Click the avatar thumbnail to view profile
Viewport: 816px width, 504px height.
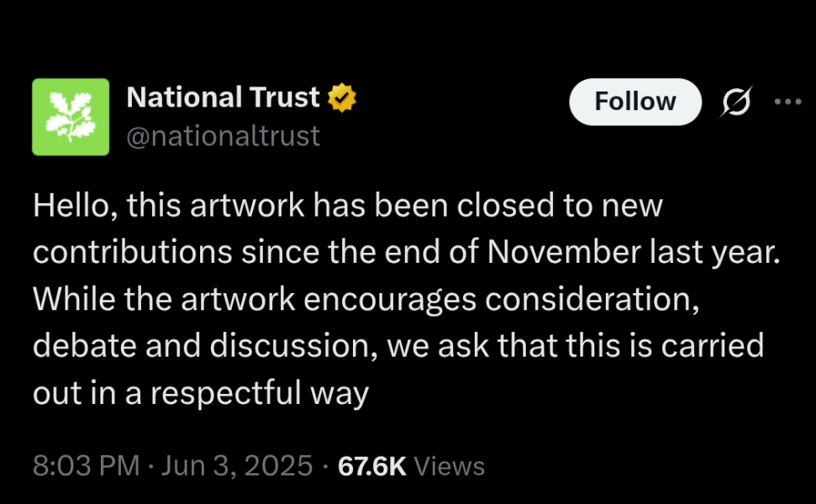(x=71, y=117)
